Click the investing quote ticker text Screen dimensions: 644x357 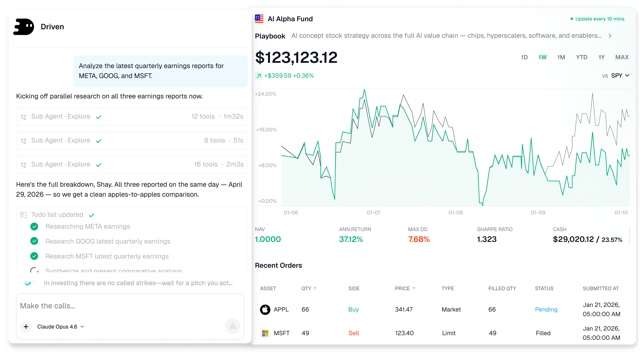click(x=138, y=283)
